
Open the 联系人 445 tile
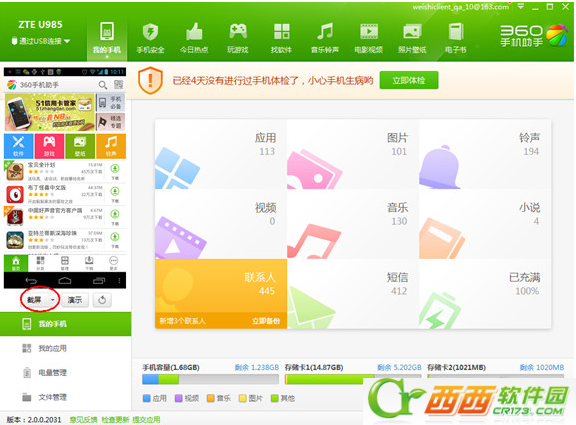pyautogui.click(x=221, y=293)
